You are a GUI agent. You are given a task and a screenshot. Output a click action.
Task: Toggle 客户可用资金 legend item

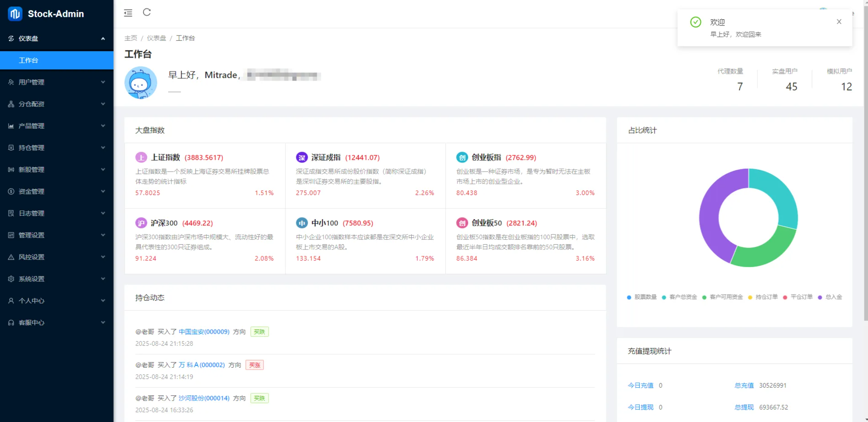722,297
